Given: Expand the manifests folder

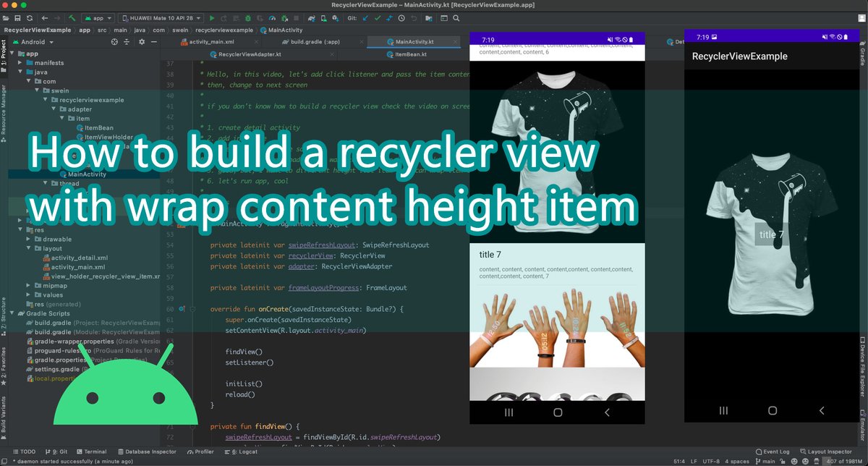Looking at the screenshot, I should (21, 63).
